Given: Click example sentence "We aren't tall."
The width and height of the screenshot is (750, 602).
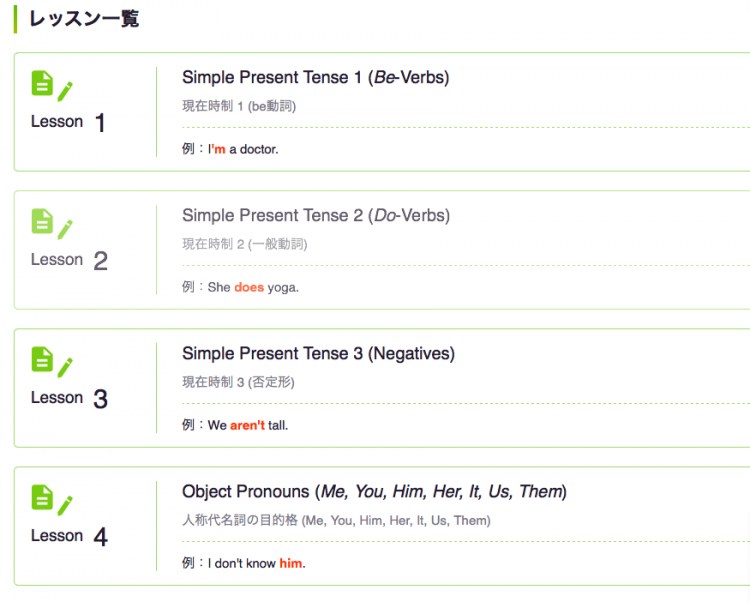Looking at the screenshot, I should coord(248,426).
